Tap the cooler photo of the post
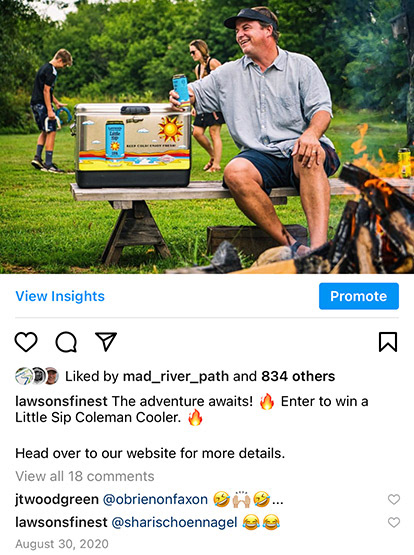Viewport: 414px width, 555px height. tap(207, 137)
